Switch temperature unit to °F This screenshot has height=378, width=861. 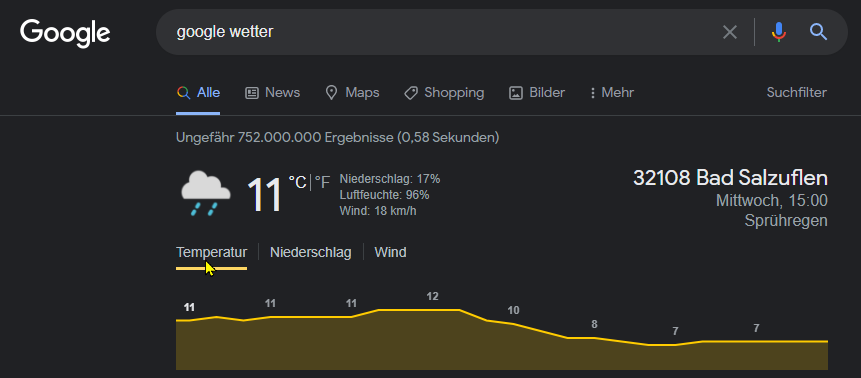pyautogui.click(x=322, y=182)
